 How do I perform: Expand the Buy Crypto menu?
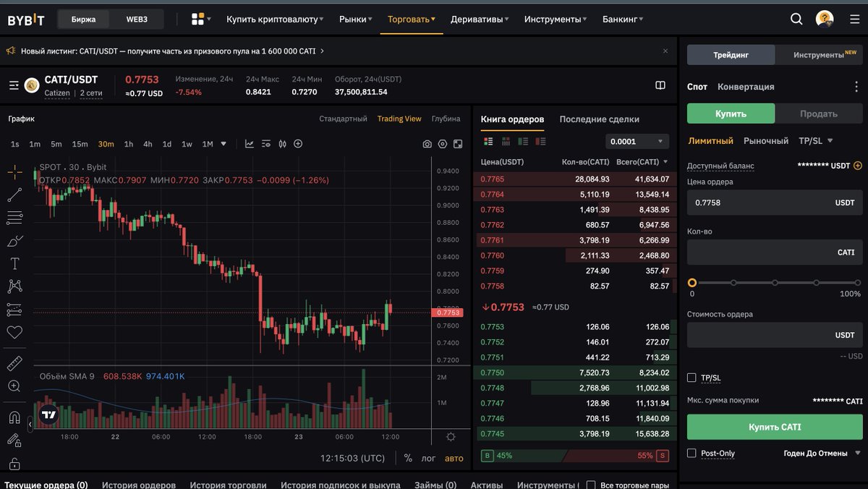click(275, 20)
